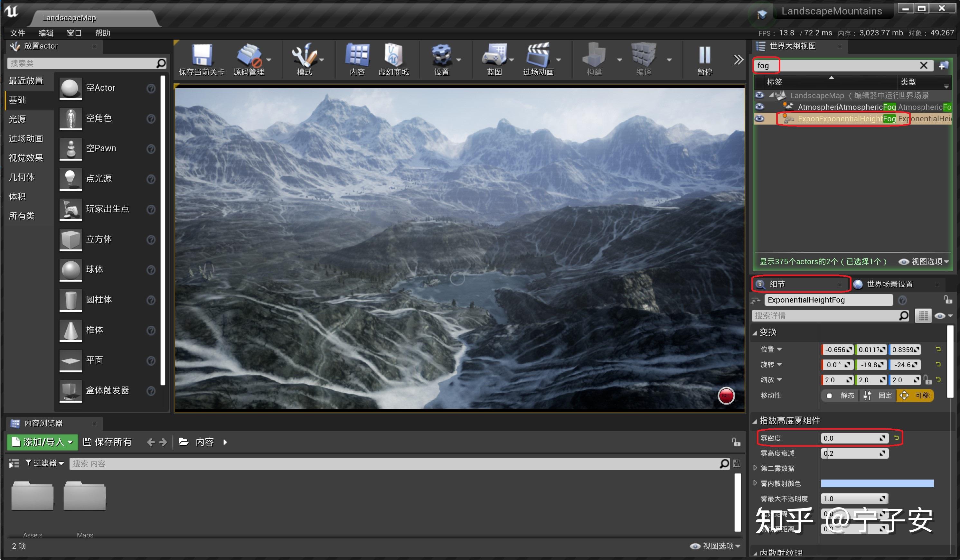
Task: Click the Settings gear toolbar icon
Action: coord(441,55)
